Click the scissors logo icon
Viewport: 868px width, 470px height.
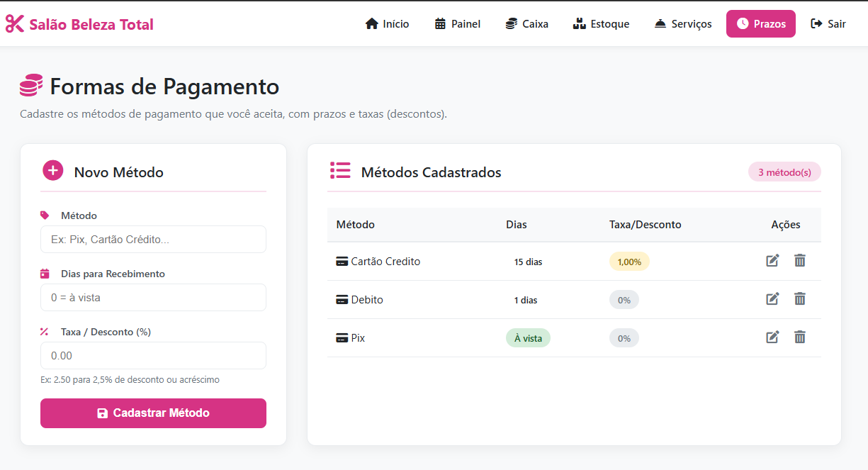click(15, 24)
